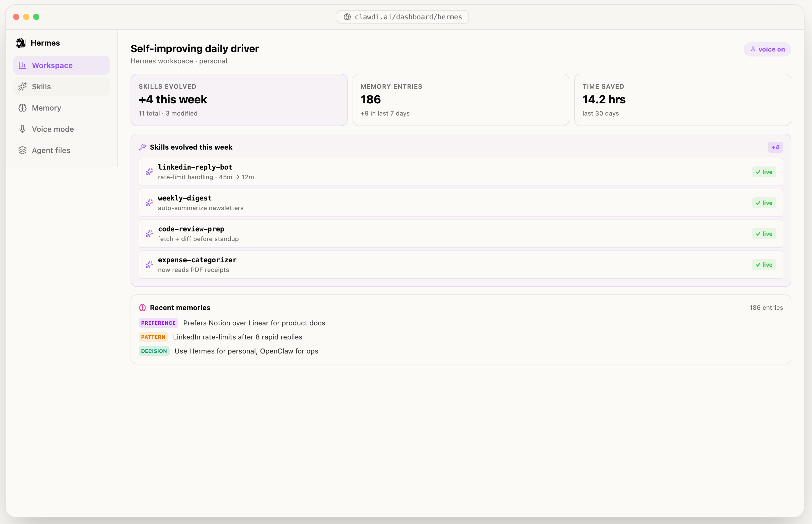The height and width of the screenshot is (524, 812).
Task: Click the +4 badge in the skills panel
Action: click(775, 147)
